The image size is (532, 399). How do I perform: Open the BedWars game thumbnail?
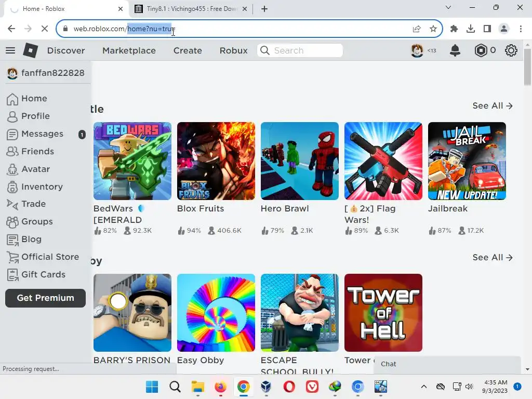click(x=132, y=161)
